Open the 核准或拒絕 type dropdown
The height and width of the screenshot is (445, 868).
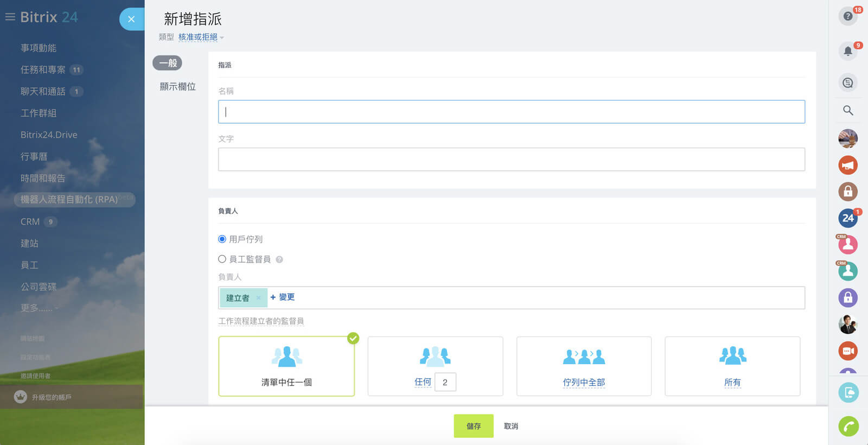[201, 37]
